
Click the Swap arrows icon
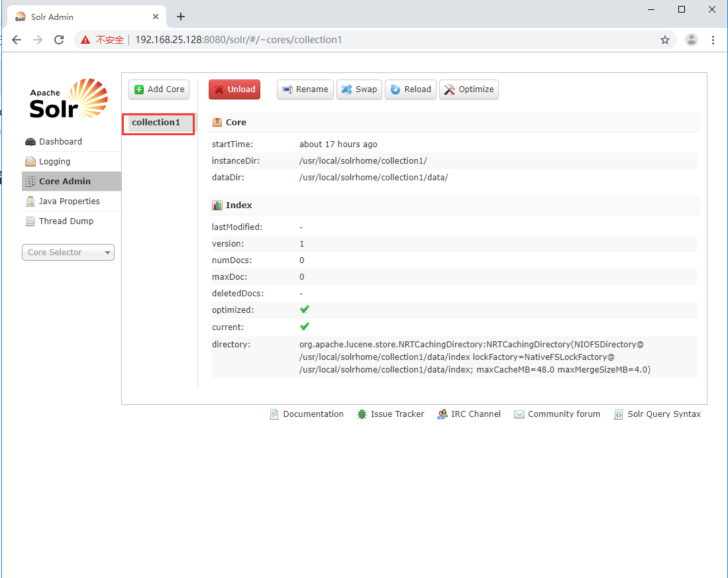click(x=347, y=89)
